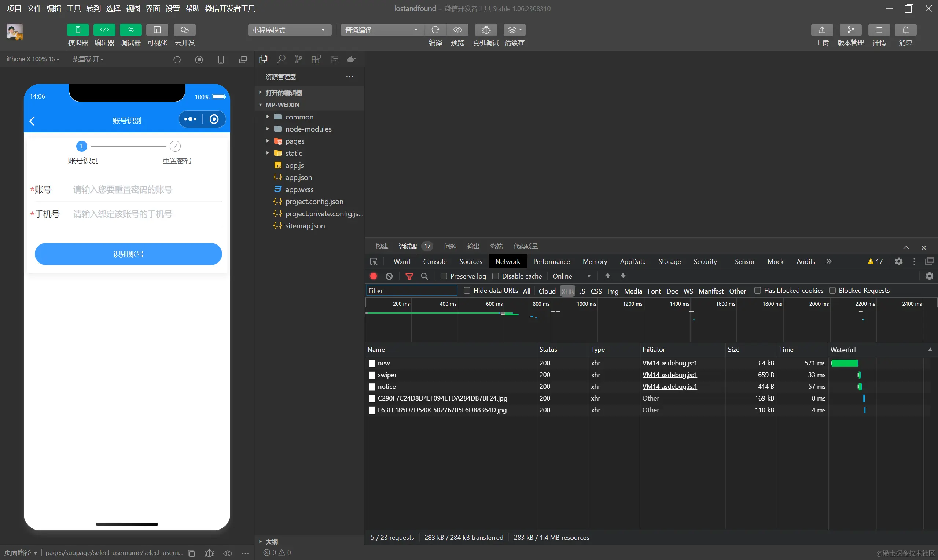Click the compile refresh icon
This screenshot has width=938, height=560.
(435, 30)
